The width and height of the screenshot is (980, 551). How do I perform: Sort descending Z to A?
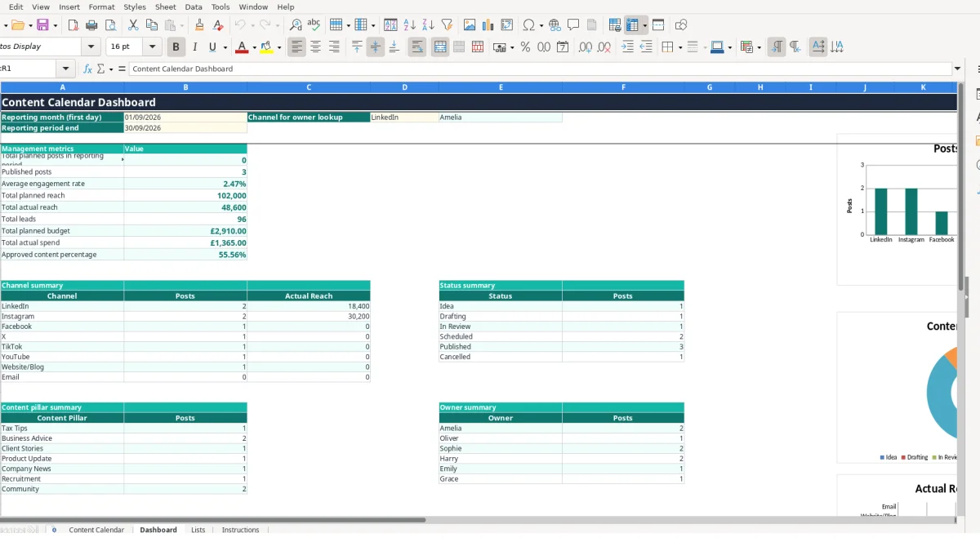click(429, 25)
